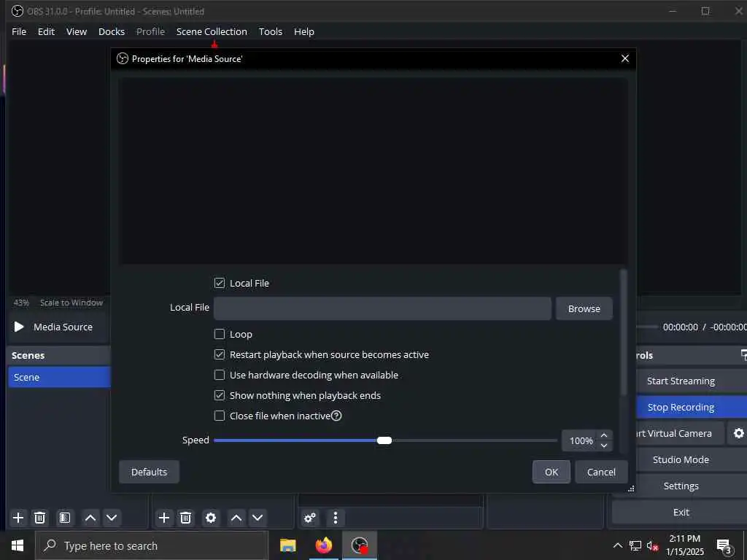Toggle Restart playback when source becomes active
The height and width of the screenshot is (560, 747).
(x=220, y=355)
